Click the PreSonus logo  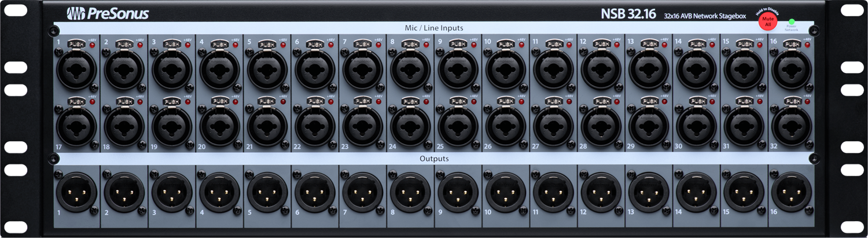(x=107, y=13)
